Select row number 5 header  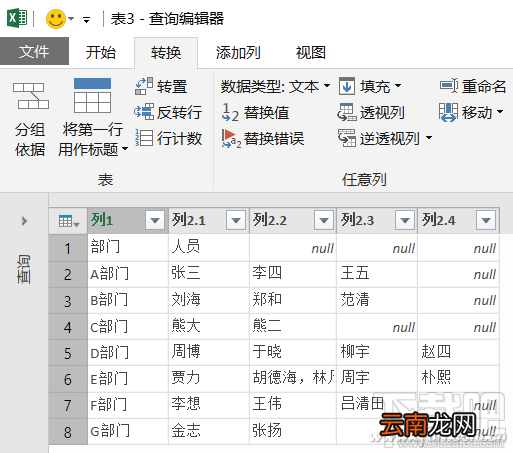(x=68, y=353)
